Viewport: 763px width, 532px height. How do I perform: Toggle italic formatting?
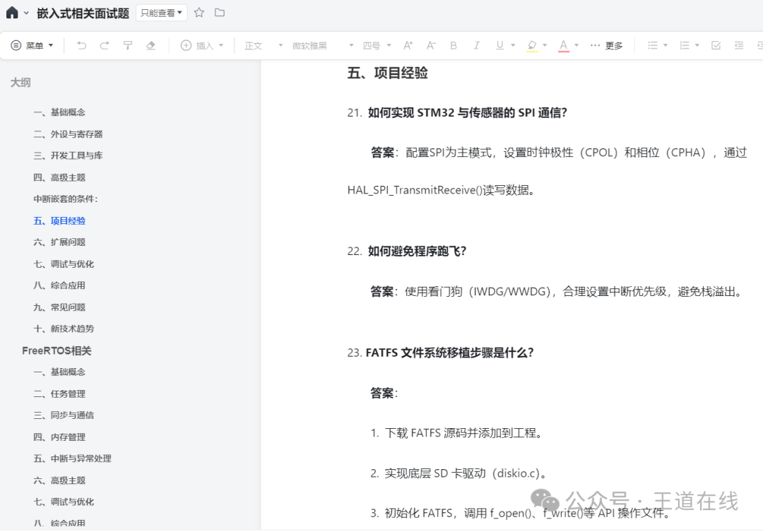[x=476, y=45]
